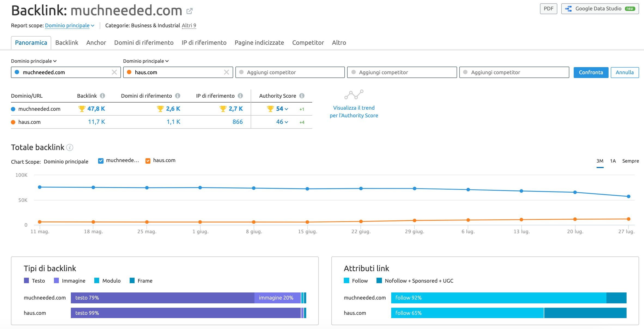This screenshot has height=329, width=644.
Task: Click muchneeded.com backlink count 47,8 K
Action: pos(96,109)
